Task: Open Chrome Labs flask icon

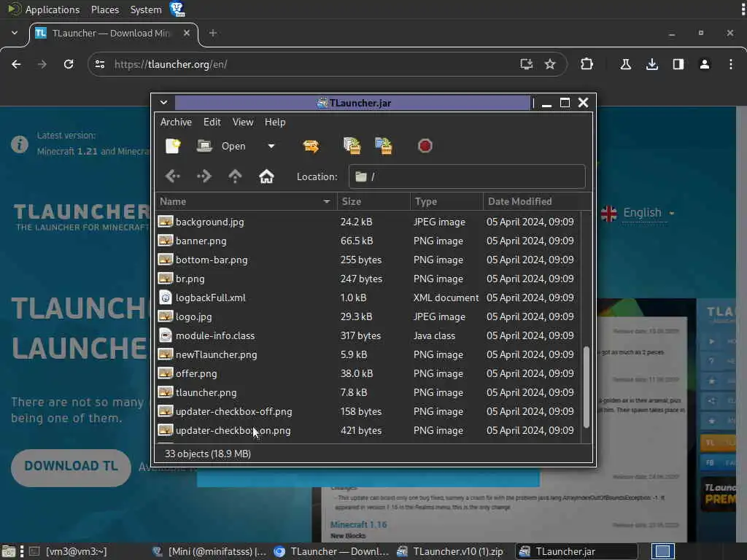Action: (x=625, y=64)
